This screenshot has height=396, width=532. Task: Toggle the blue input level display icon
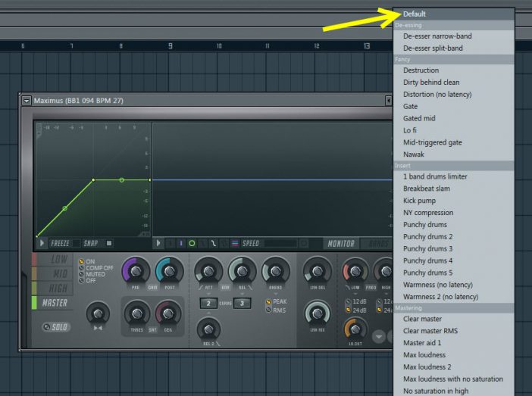pos(181,243)
